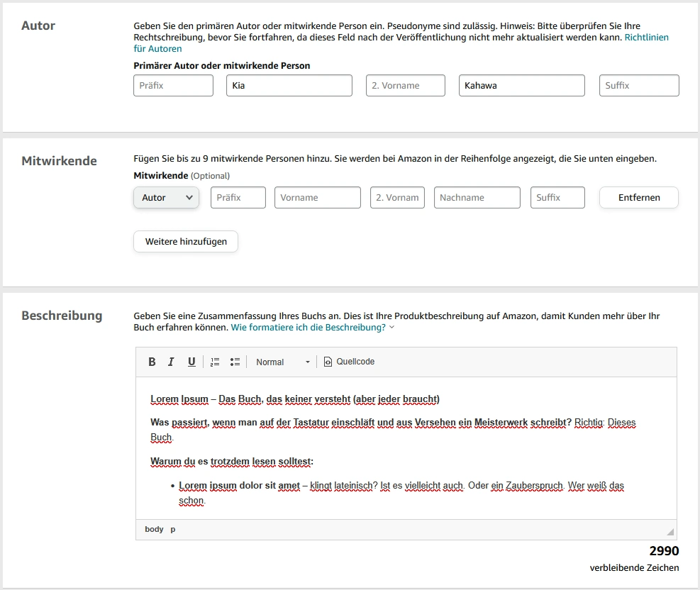Click the primary author Präfix field
This screenshot has height=590, width=700.
tap(173, 86)
